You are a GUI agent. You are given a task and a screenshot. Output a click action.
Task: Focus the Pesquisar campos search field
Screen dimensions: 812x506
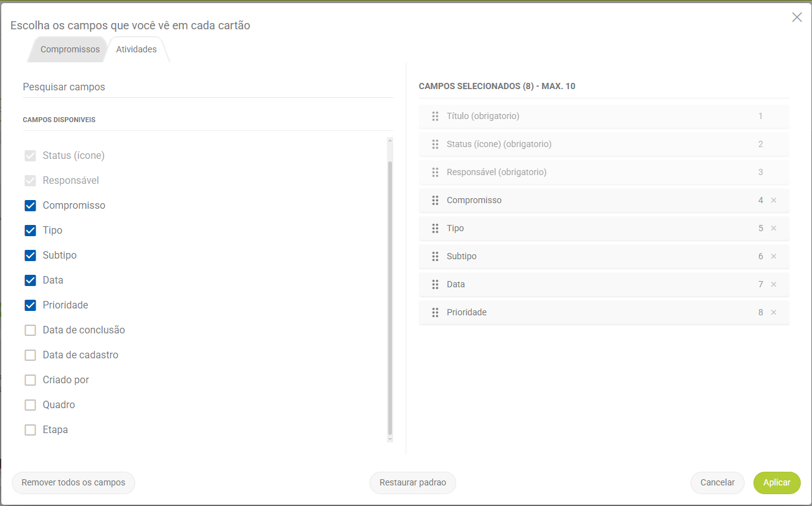208,87
